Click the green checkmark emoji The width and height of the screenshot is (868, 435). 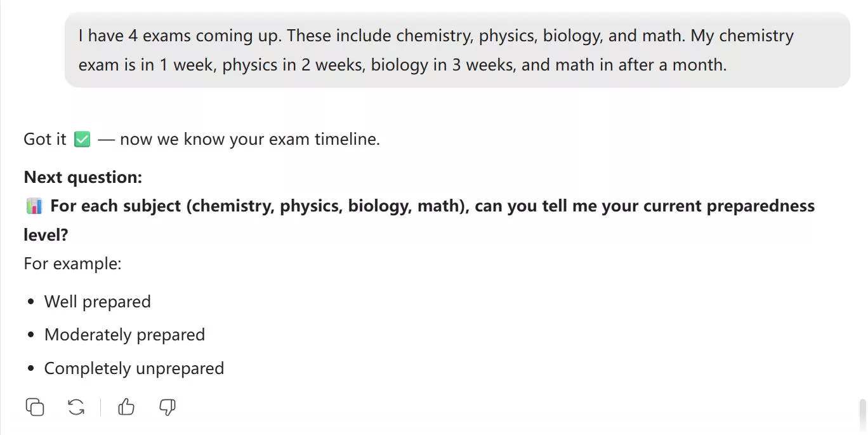click(x=82, y=140)
